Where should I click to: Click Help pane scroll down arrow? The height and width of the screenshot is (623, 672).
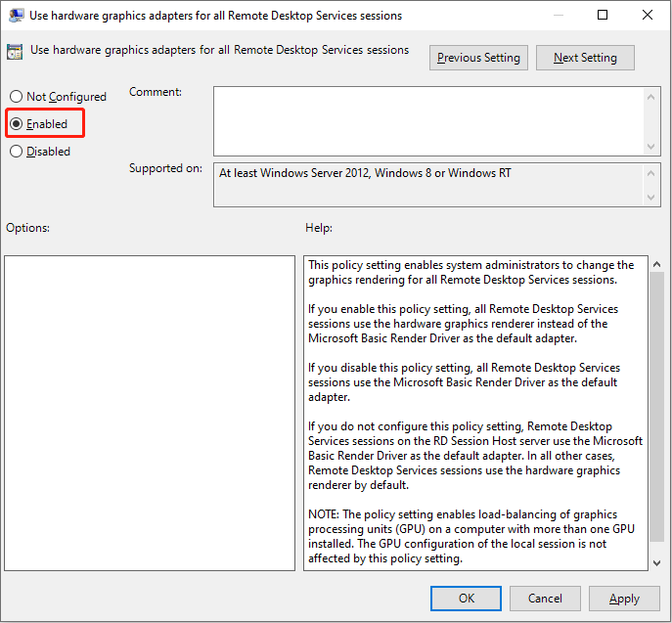coord(656,562)
